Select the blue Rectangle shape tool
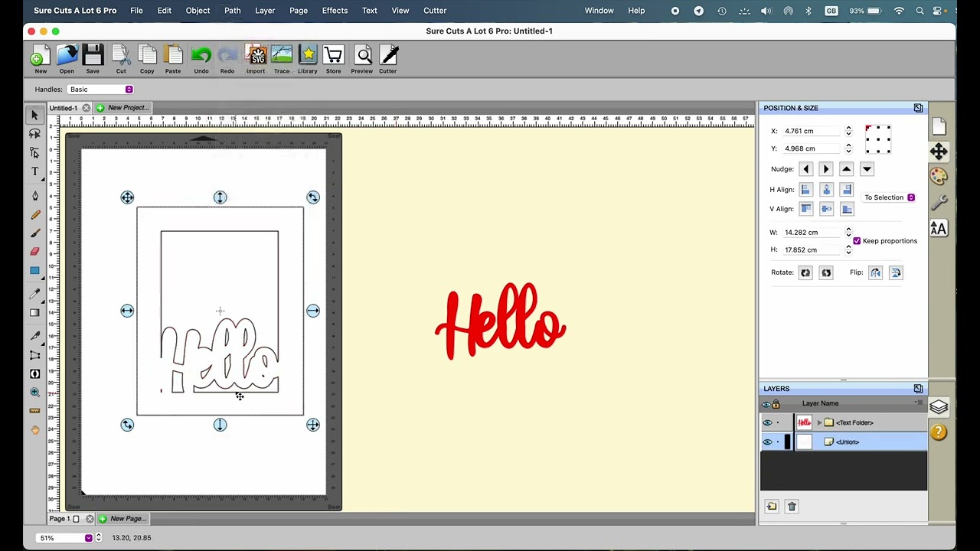 coord(34,271)
